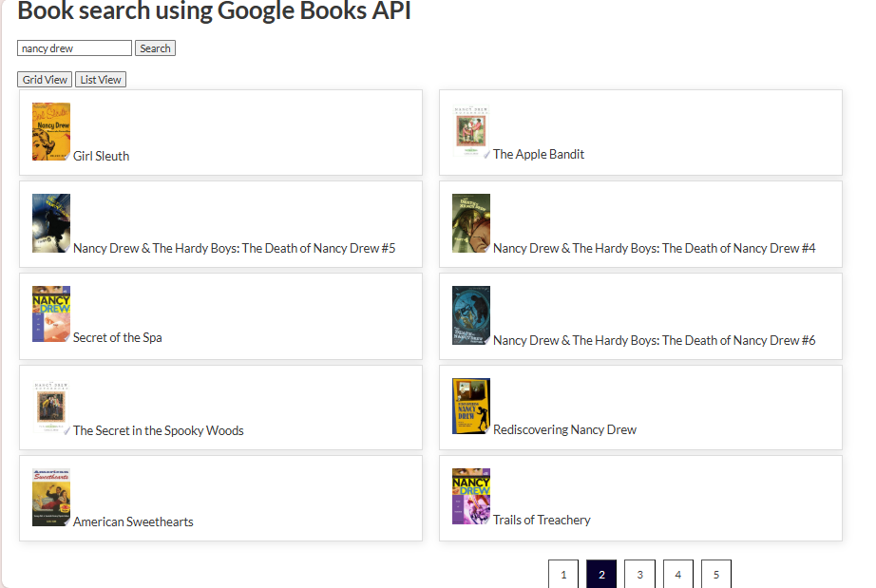Viewport: 876px width, 588px height.
Task: Select pagination page 2
Action: [601, 574]
